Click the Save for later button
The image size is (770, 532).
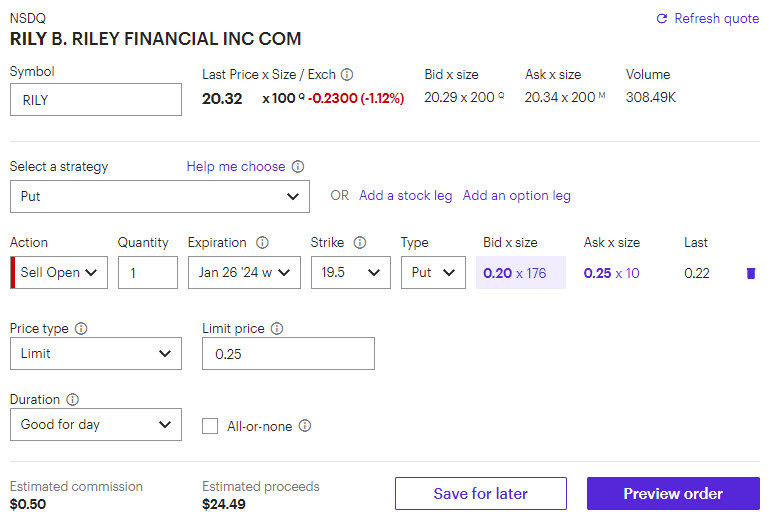480,494
